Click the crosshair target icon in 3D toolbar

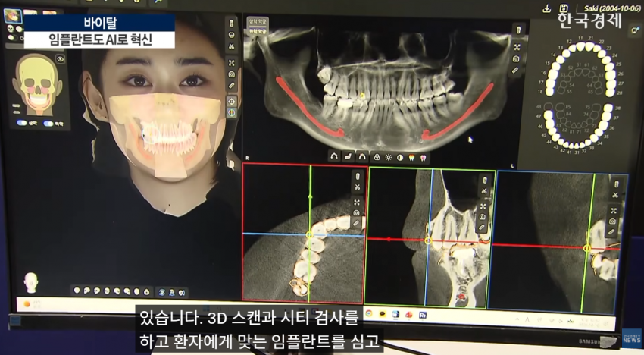pos(232,101)
